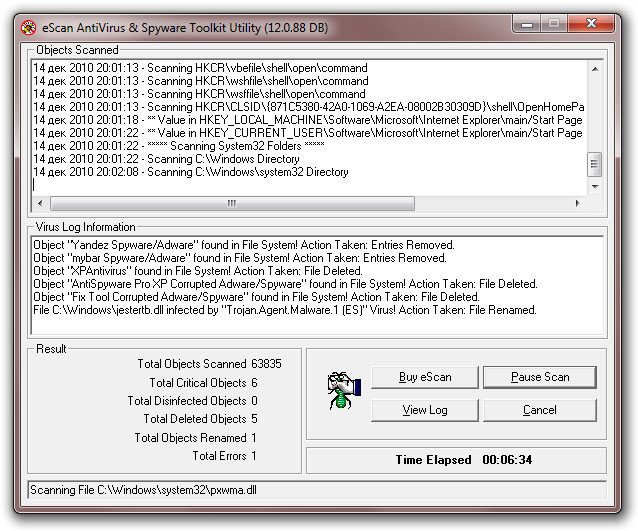Click the mybar Spyware/Adware log entry

240,258
